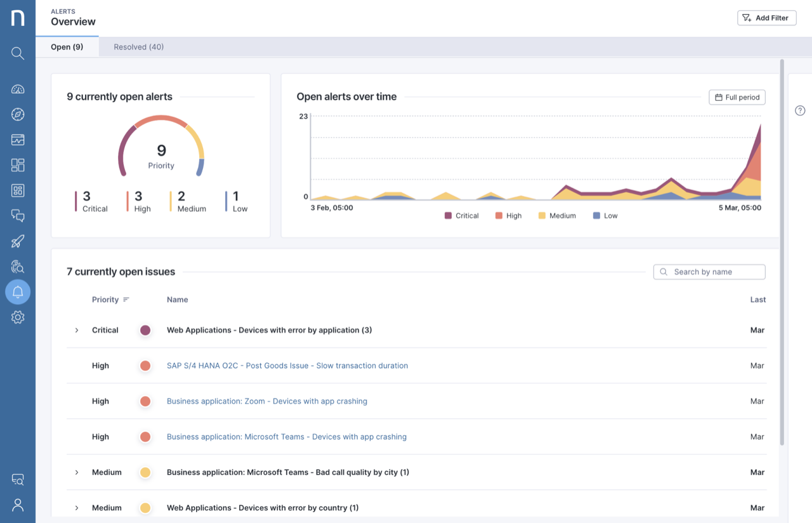Open Experience Central via the compass icon
The width and height of the screenshot is (812, 523).
(17, 114)
